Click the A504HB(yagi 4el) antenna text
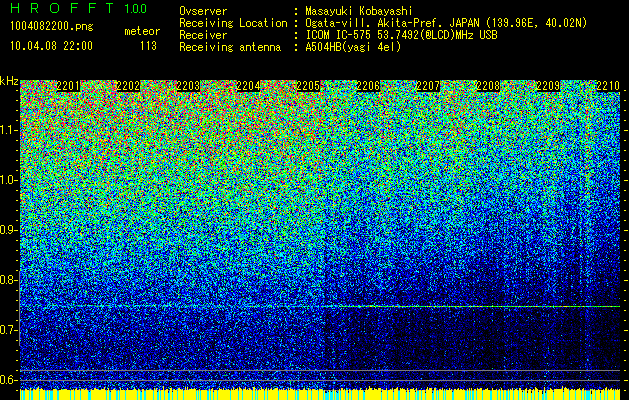Image resolution: width=629 pixels, height=400 pixels. (353, 47)
